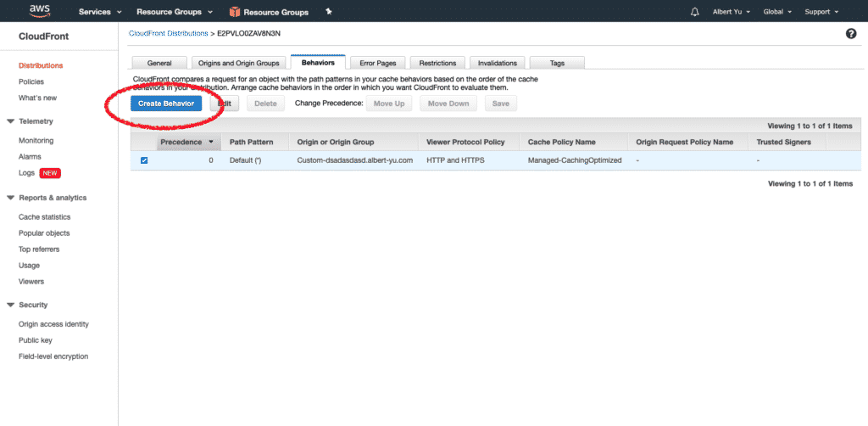Open the Albert Yu account menu
Image resolution: width=868 pixels, height=426 pixels.
tap(732, 12)
